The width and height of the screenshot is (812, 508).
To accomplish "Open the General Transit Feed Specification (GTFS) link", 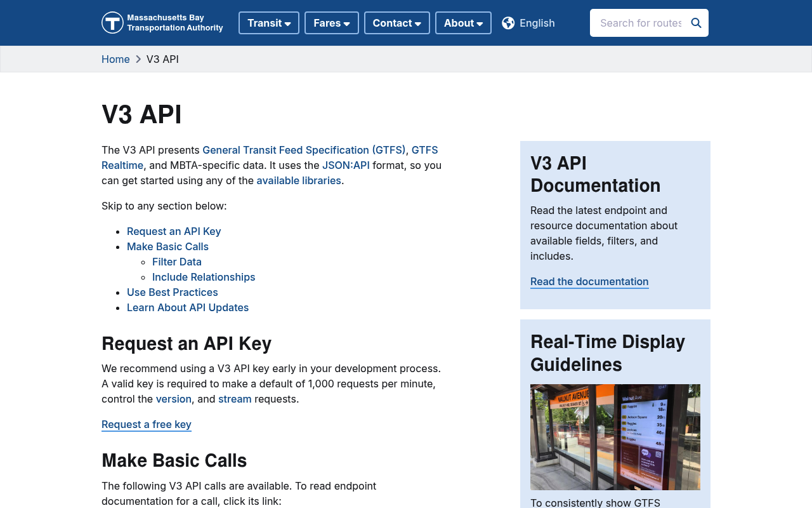I will (x=304, y=150).
